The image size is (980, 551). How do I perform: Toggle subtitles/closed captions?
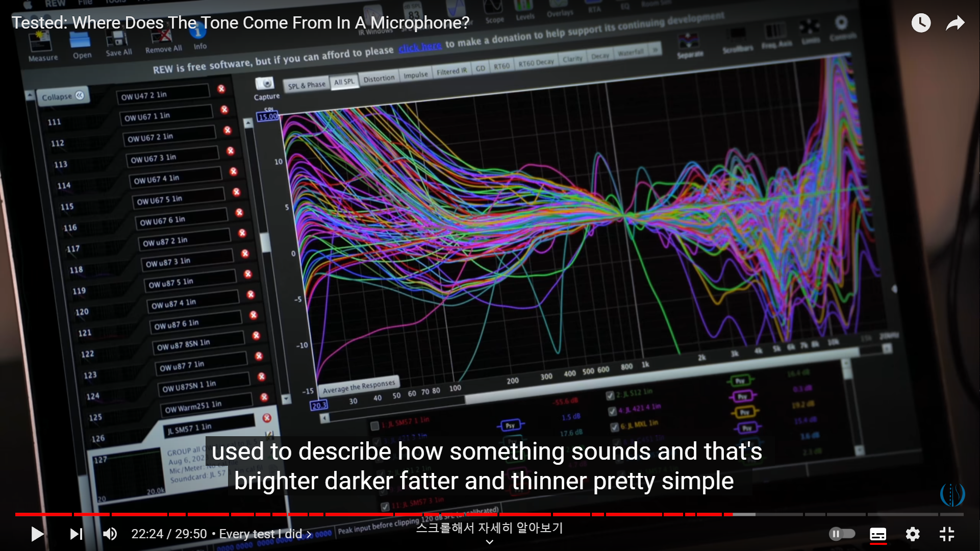pyautogui.click(x=878, y=534)
